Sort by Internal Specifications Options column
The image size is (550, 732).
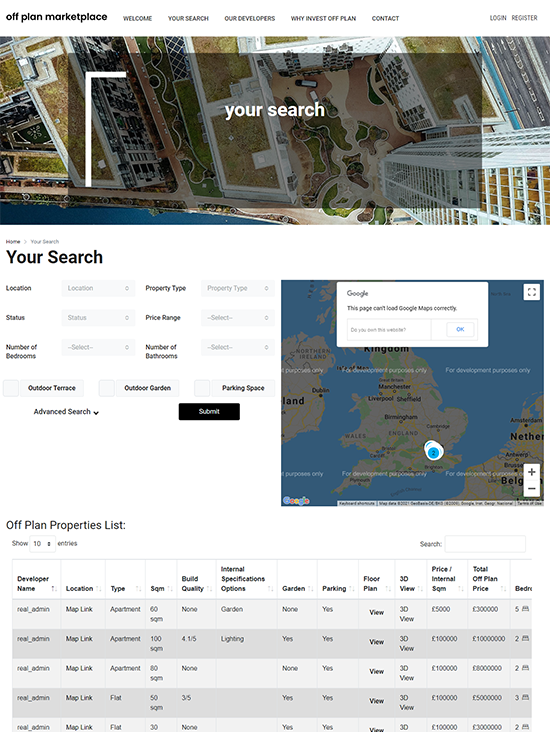pyautogui.click(x=247, y=579)
